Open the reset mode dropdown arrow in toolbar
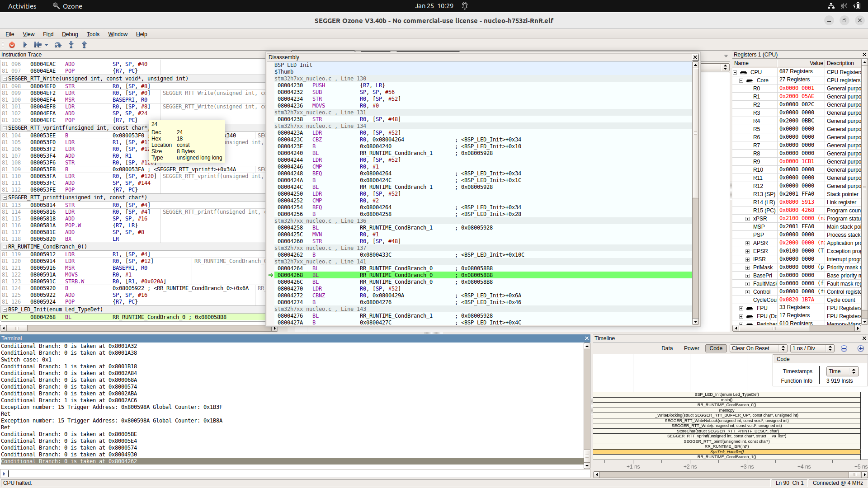This screenshot has width=868, height=488. click(x=46, y=45)
